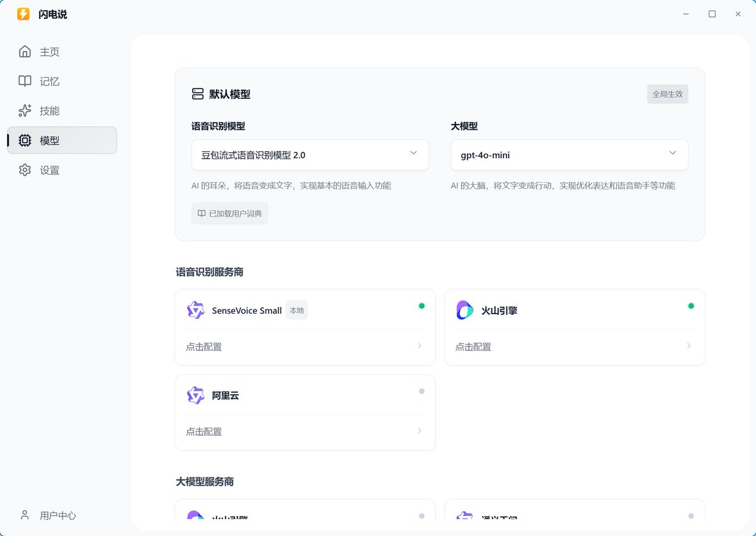Expand SenseVoice Small 点击配置 chevron
This screenshot has width=756, height=536.
tap(420, 346)
